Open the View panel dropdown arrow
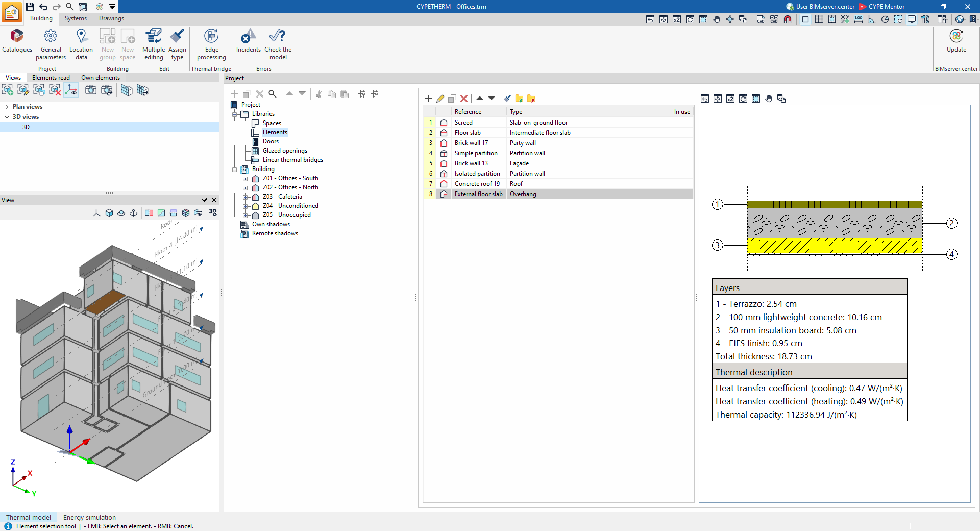Viewport: 980px width, 531px height. (204, 200)
